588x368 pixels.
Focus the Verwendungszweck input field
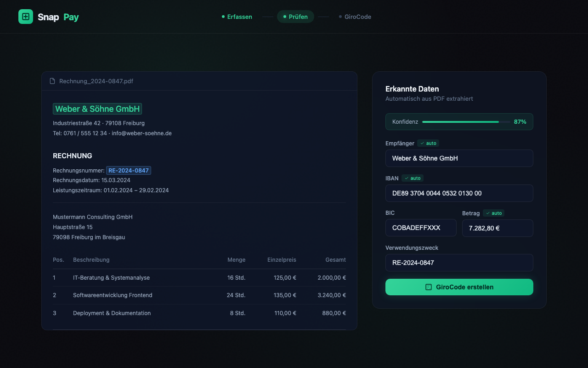(459, 263)
